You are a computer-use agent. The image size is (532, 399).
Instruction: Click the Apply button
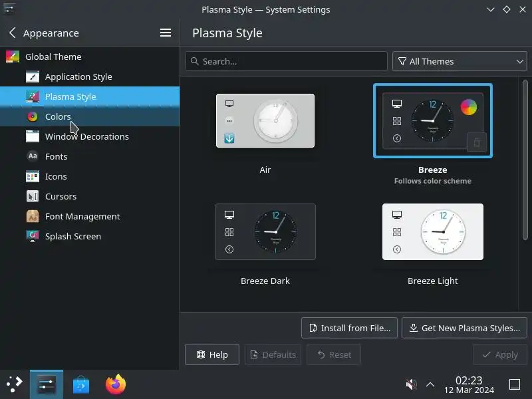click(x=500, y=354)
